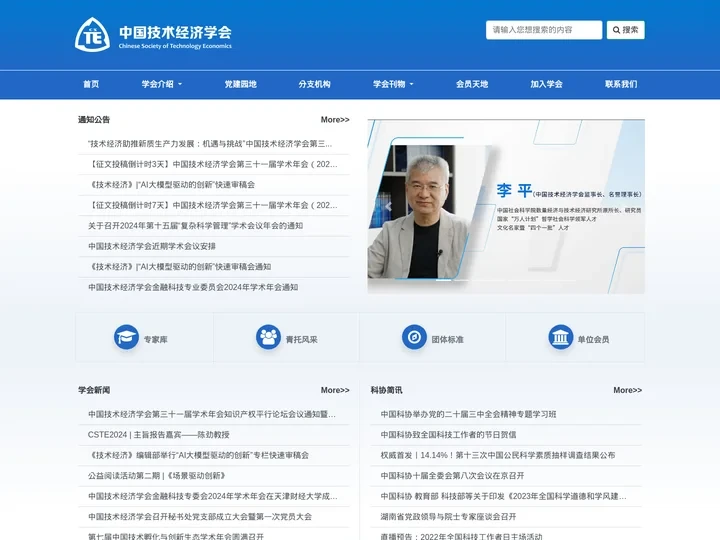Open 会员天地 navigation item
The height and width of the screenshot is (540, 720).
pyautogui.click(x=472, y=84)
